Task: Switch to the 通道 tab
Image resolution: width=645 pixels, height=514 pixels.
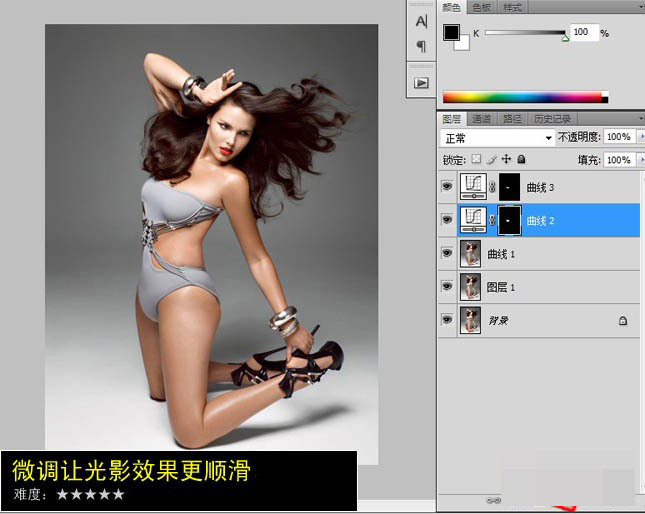Action: pos(482,118)
